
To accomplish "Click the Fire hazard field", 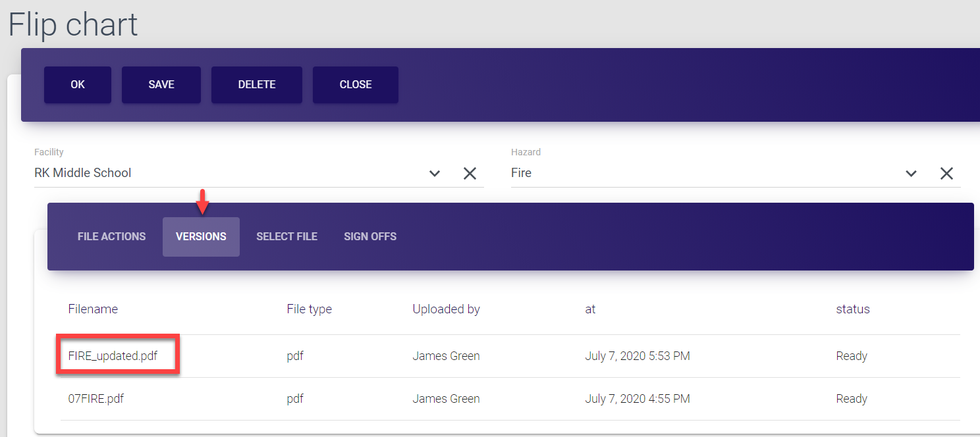I will [698, 173].
